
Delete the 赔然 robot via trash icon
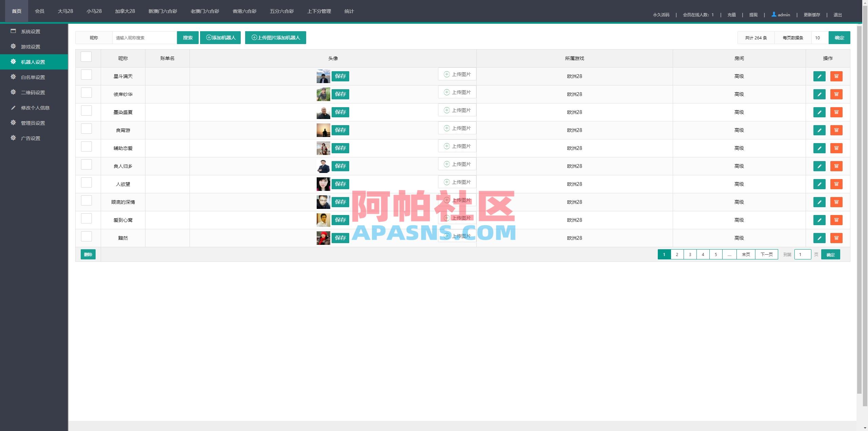coord(836,238)
